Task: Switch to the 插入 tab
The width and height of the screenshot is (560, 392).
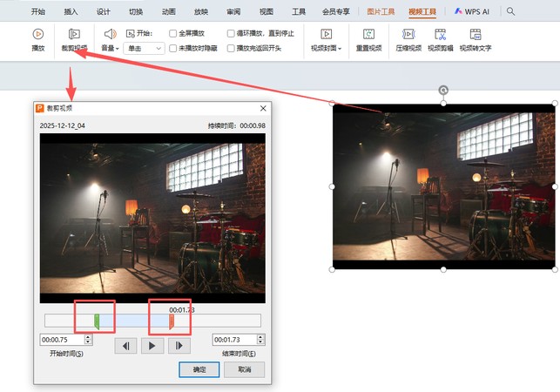Action: point(71,12)
